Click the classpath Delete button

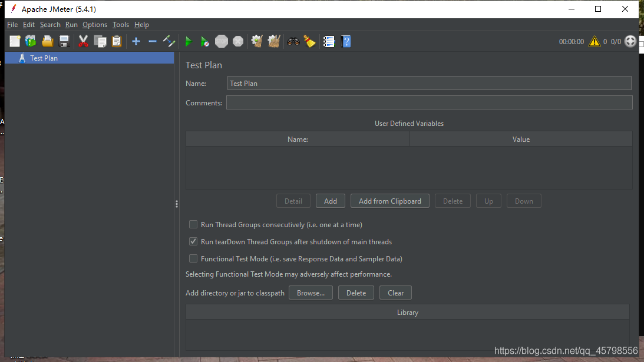point(356,293)
